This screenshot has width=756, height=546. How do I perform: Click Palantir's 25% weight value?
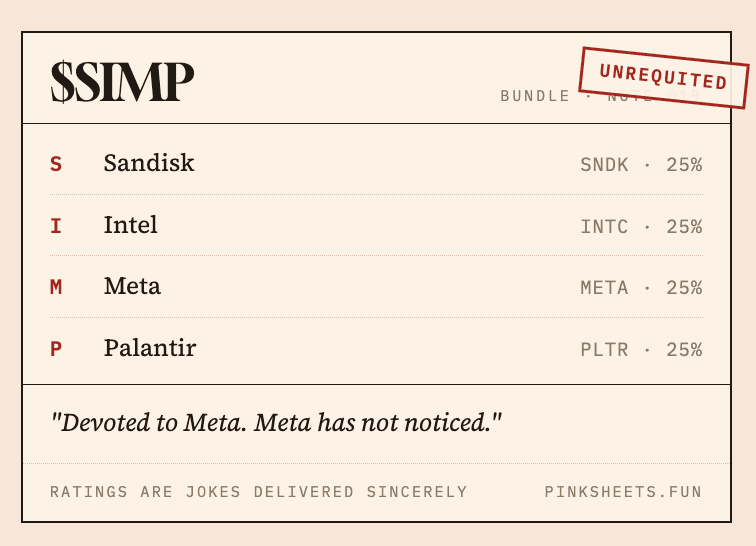pos(684,350)
